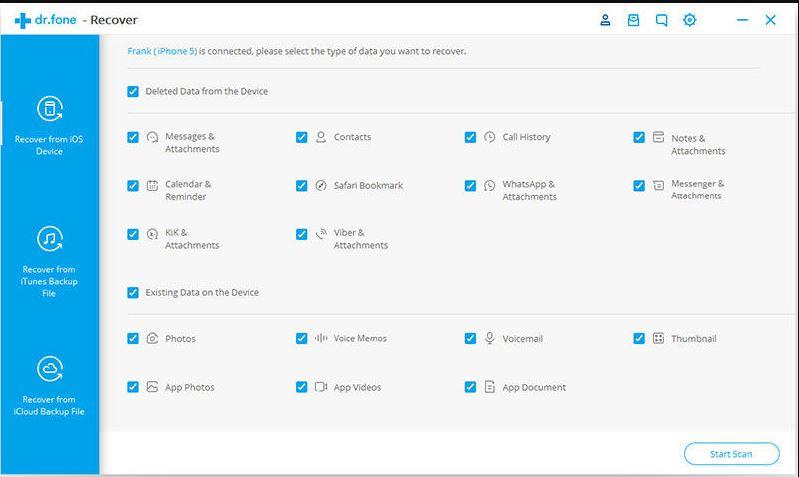Select Recover from iOS Device icon
799x477 pixels.
tap(49, 109)
